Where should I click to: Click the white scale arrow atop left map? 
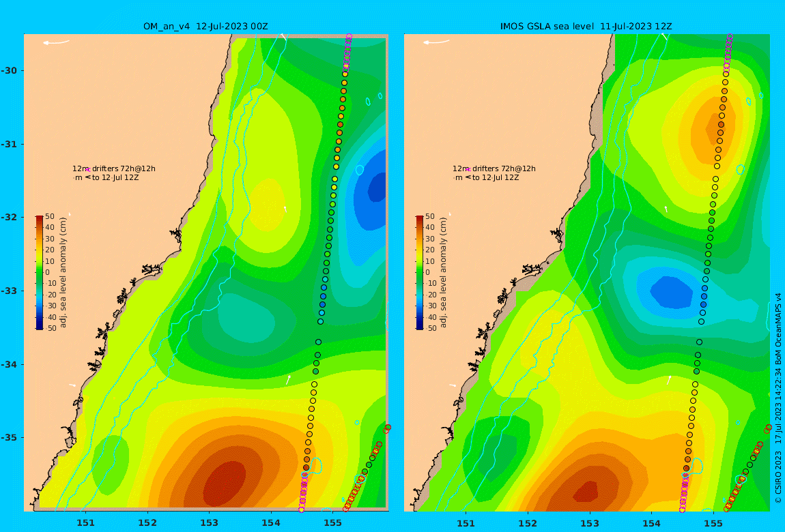pyautogui.click(x=56, y=42)
